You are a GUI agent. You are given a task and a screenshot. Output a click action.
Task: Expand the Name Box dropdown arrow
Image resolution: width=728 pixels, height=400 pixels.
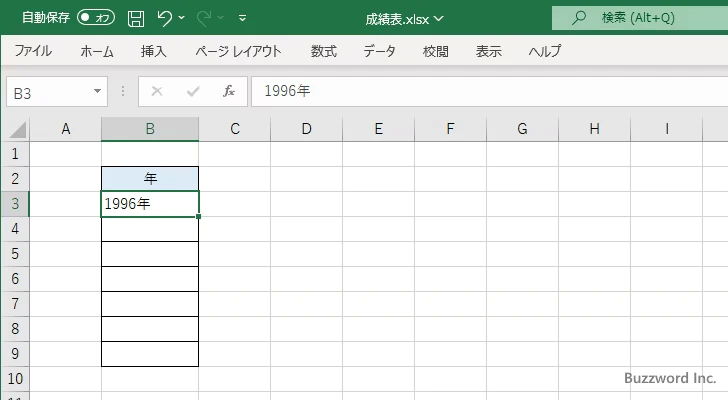(x=98, y=91)
